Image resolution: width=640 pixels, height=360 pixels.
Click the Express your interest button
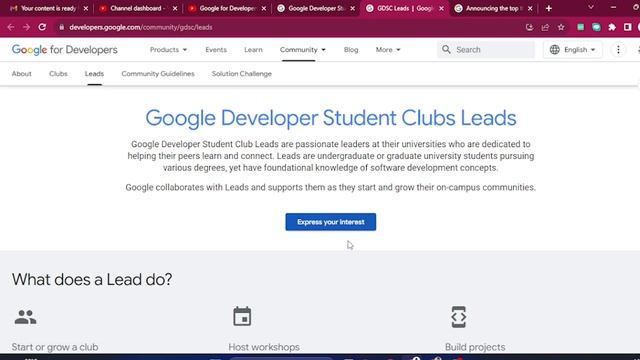coord(331,222)
